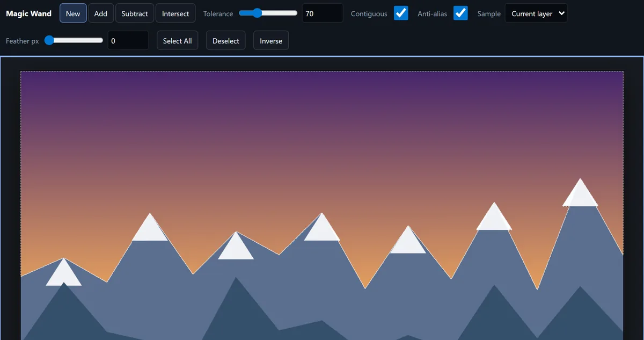
Task: Disable the Anti-alias checkbox
Action: point(460,13)
